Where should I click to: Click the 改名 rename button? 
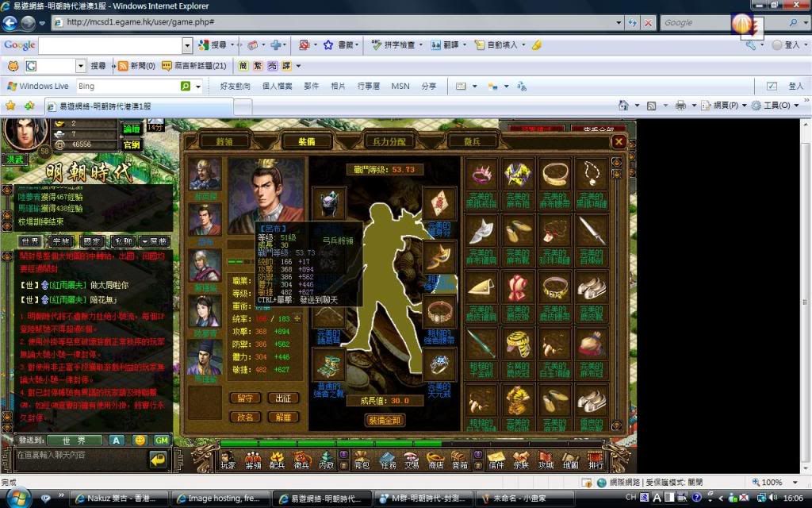[245, 418]
